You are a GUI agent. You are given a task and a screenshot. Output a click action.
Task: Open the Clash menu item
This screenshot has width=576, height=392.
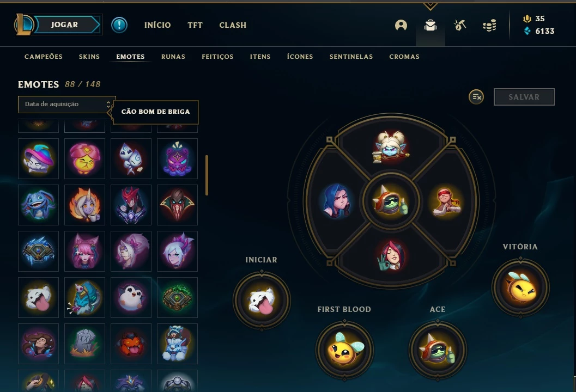[x=233, y=25]
